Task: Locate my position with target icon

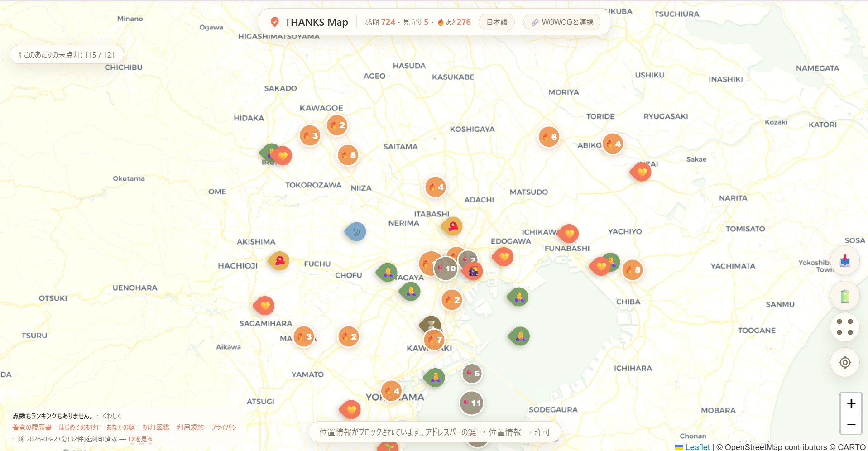Action: tap(844, 362)
